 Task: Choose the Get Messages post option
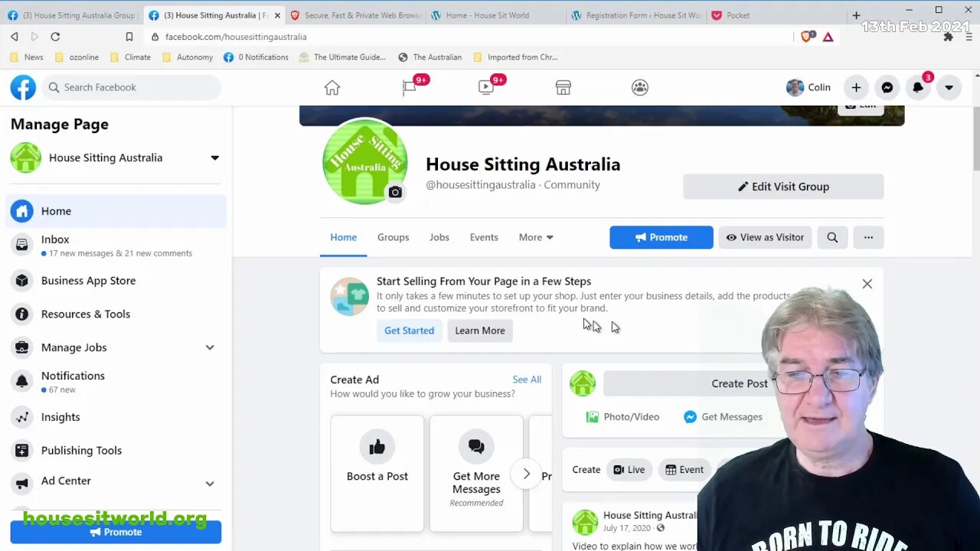tap(723, 417)
